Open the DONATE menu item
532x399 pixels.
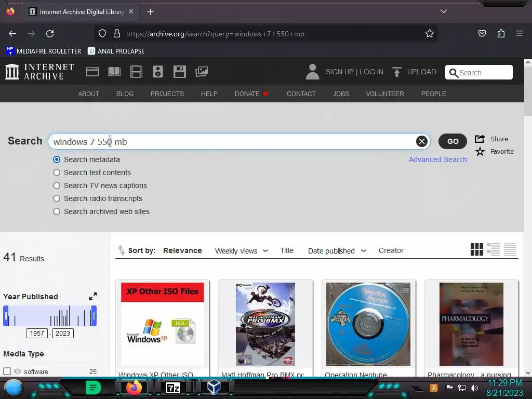point(251,94)
